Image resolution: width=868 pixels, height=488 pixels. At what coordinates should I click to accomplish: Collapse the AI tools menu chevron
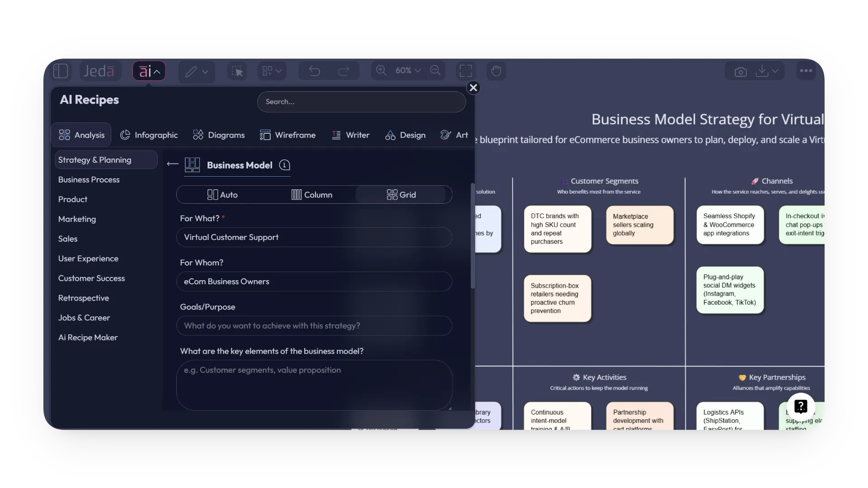157,71
